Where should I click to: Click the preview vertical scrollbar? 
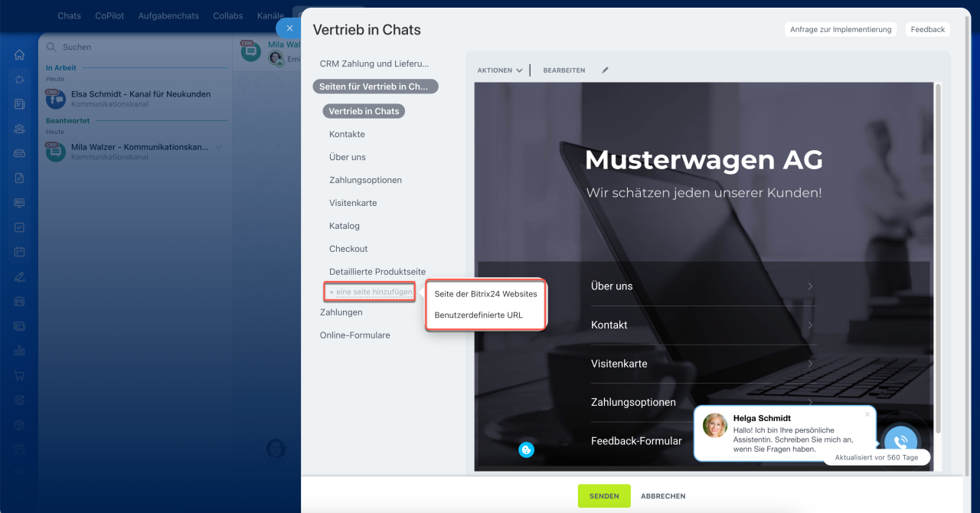(x=939, y=260)
